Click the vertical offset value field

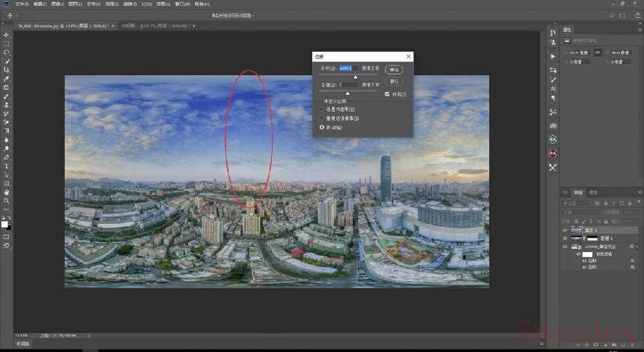click(348, 85)
